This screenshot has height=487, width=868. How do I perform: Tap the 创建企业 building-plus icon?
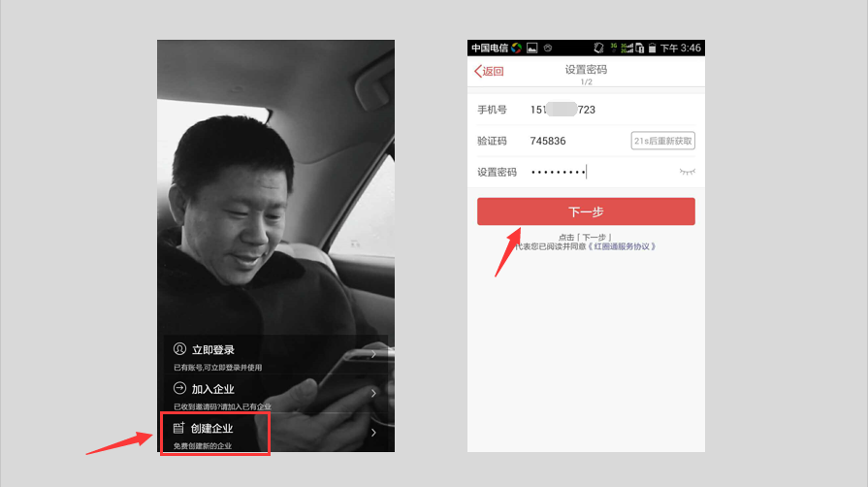pyautogui.click(x=178, y=428)
